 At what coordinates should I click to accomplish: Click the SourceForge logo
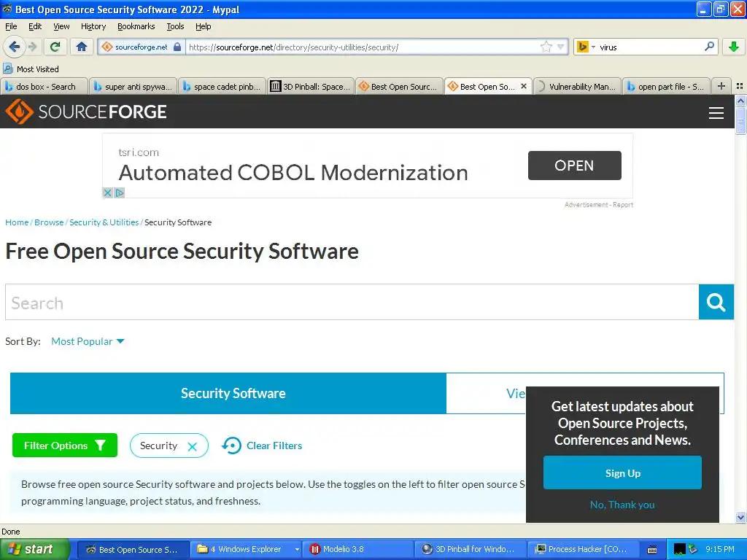(x=86, y=112)
